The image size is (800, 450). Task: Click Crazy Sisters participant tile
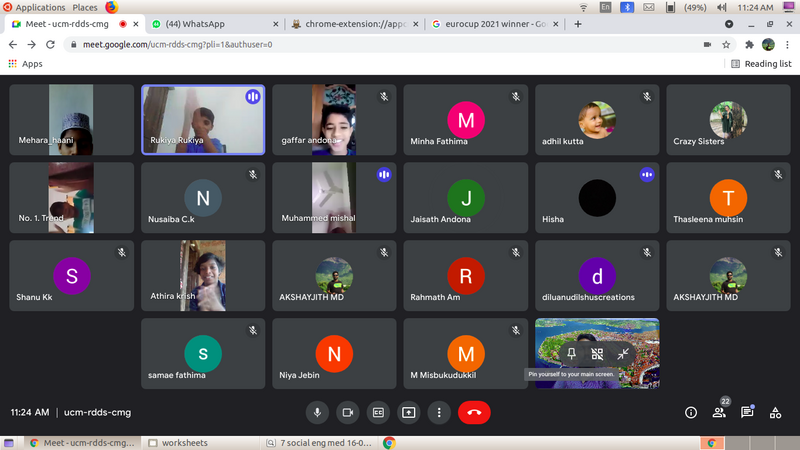pyautogui.click(x=728, y=119)
